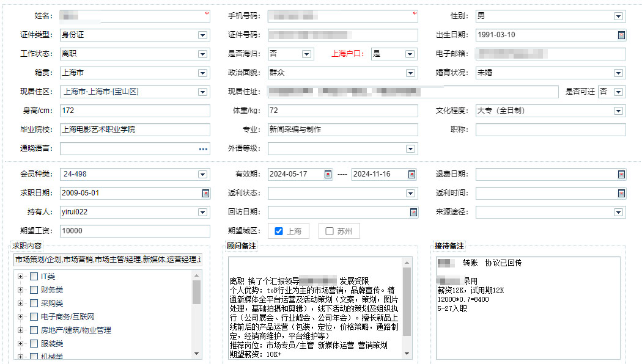Viewport: 642px width, 364px height.
Task: Tick the IT类 checkbox
Action: tap(34, 277)
